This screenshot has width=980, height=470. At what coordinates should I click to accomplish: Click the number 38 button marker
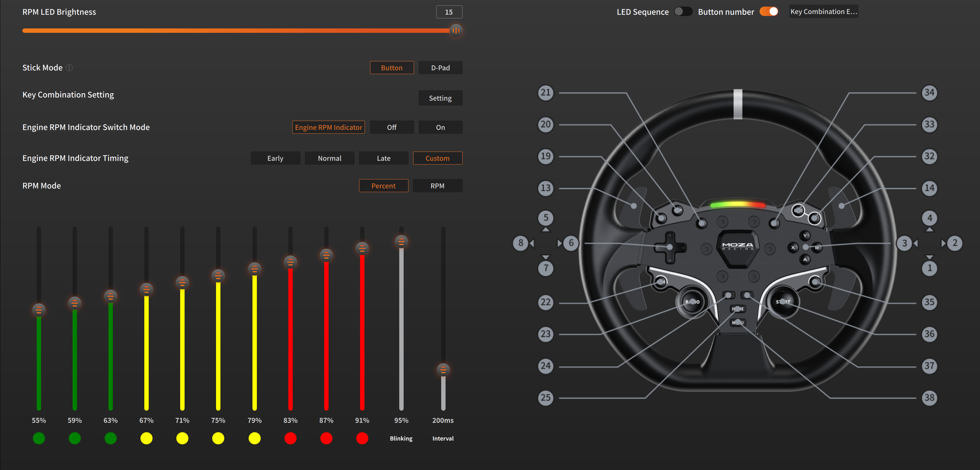930,398
